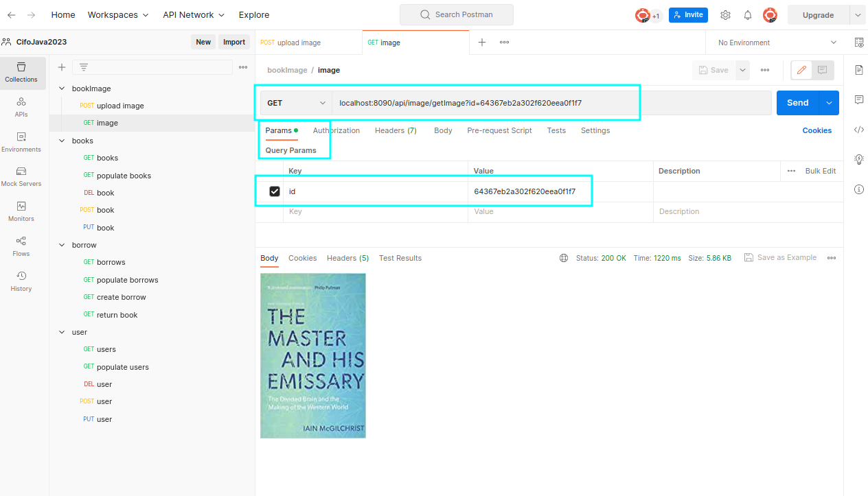Click the Send button

798,103
